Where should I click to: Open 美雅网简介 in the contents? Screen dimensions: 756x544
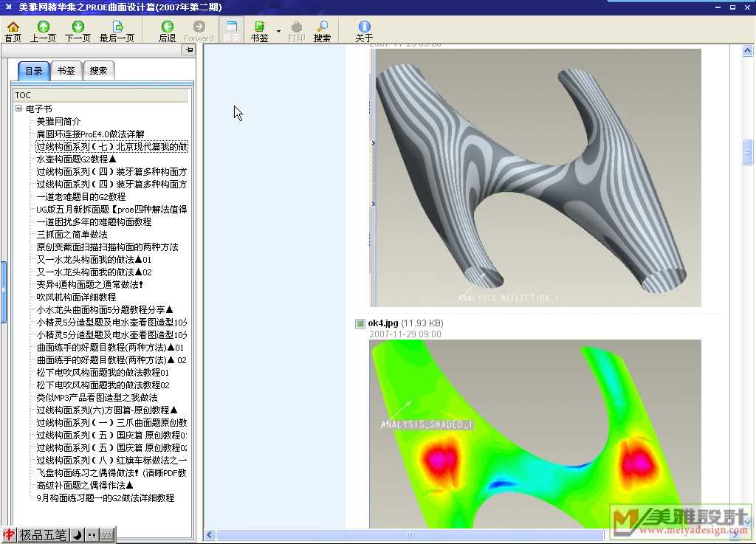click(x=58, y=122)
